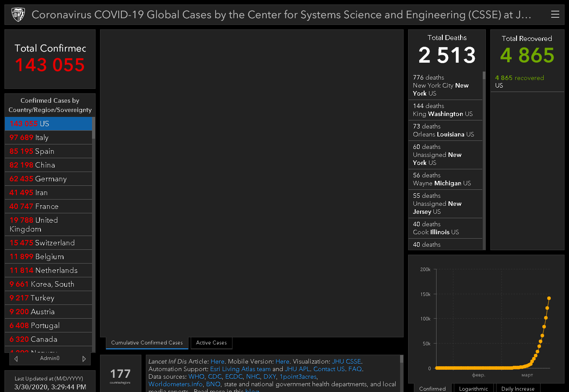Screen dimensions: 569x392
Task: Click the 4 865 recovered US entry
Action: pyautogui.click(x=527, y=82)
